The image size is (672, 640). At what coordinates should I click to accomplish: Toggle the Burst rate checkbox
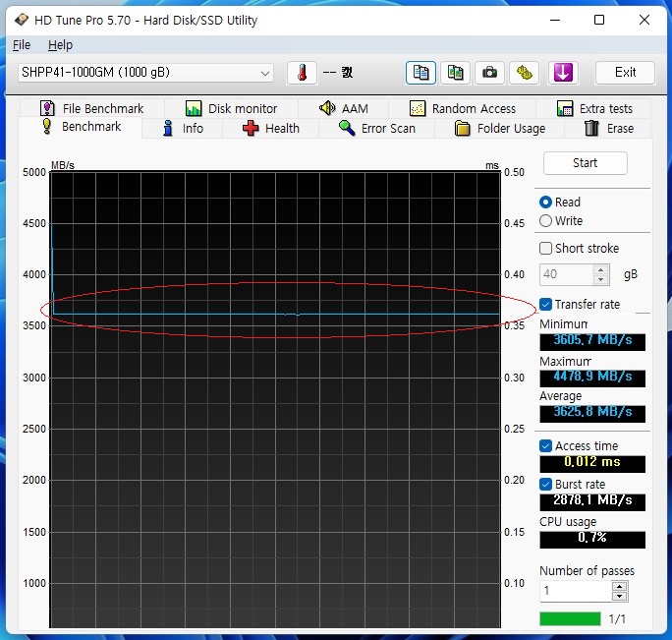click(x=545, y=485)
